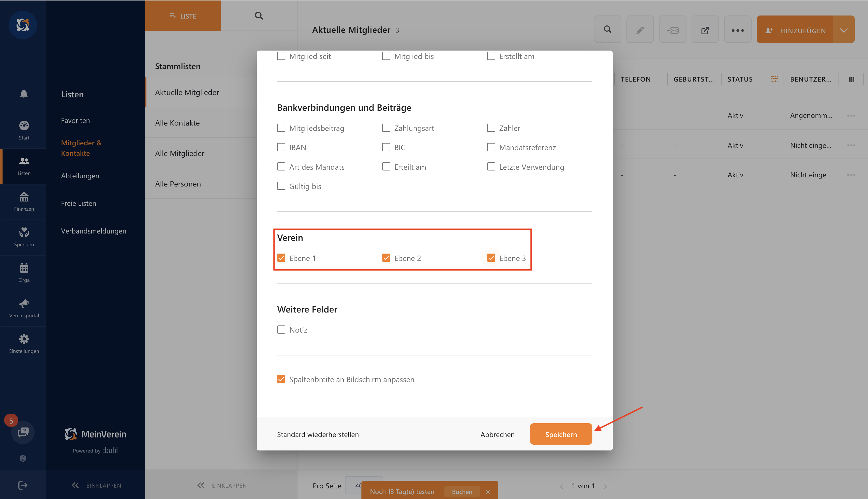Click the logout icon at bottom left
Screen dimensions: 868x499
pos(23,485)
